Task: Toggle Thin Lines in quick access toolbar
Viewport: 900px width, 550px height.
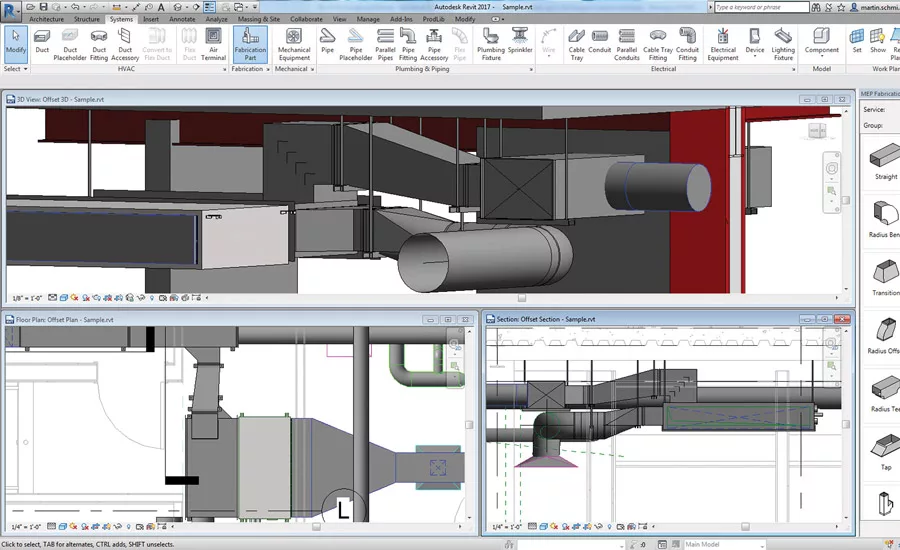Action: [210, 7]
